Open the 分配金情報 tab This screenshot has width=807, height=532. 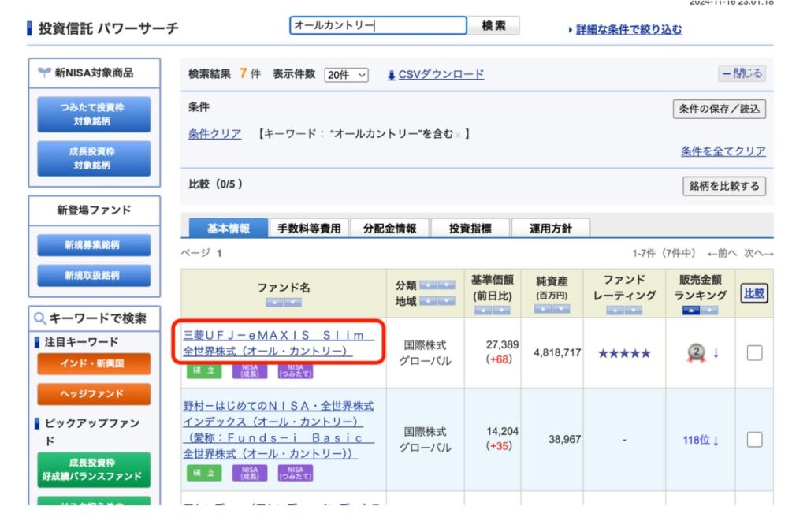pyautogui.click(x=389, y=229)
